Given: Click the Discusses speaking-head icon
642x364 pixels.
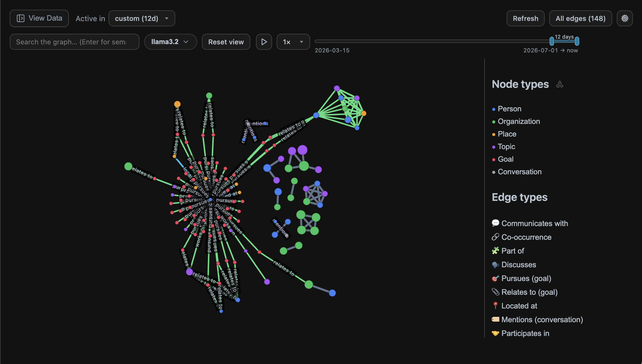Looking at the screenshot, I should click(x=495, y=265).
